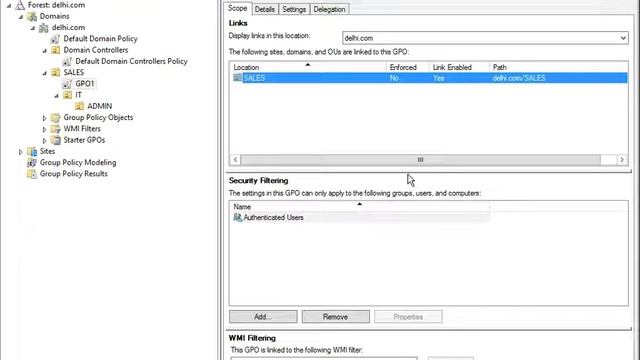This screenshot has height=360, width=640.
Task: Open the Display links location dropdown
Action: 623,38
